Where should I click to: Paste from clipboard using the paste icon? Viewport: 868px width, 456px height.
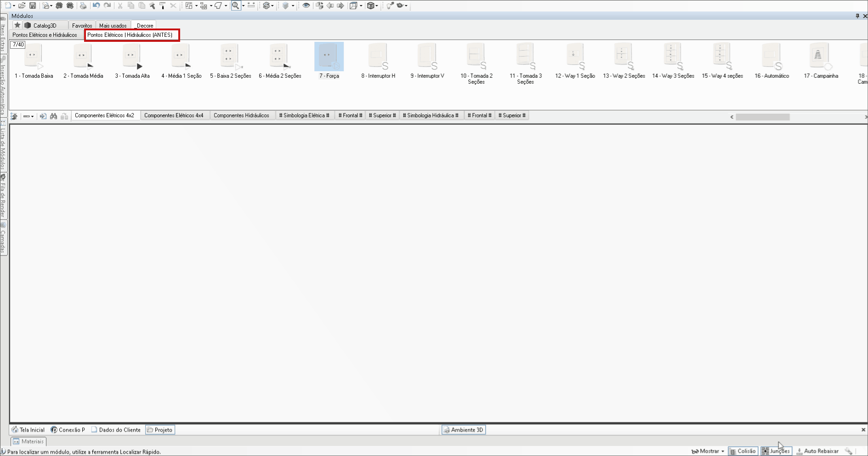click(x=142, y=6)
